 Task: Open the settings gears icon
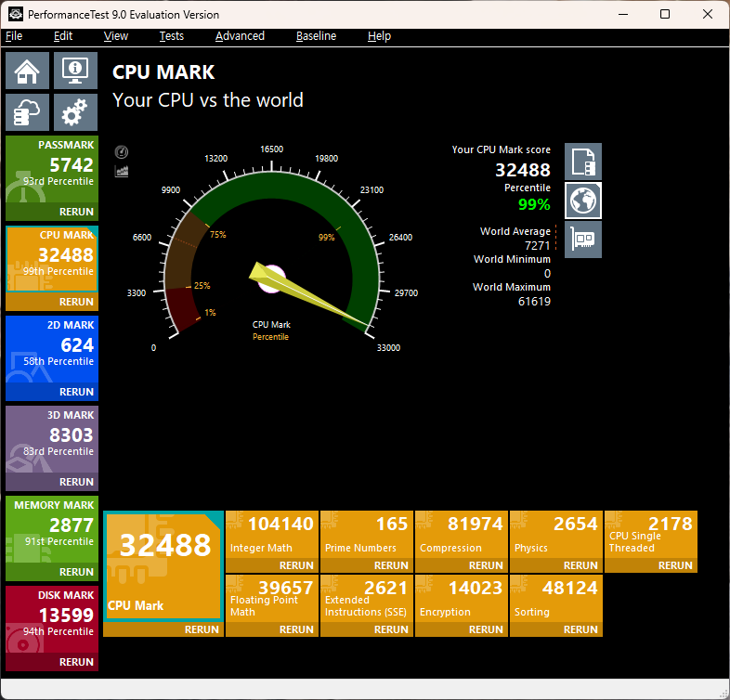(x=75, y=112)
